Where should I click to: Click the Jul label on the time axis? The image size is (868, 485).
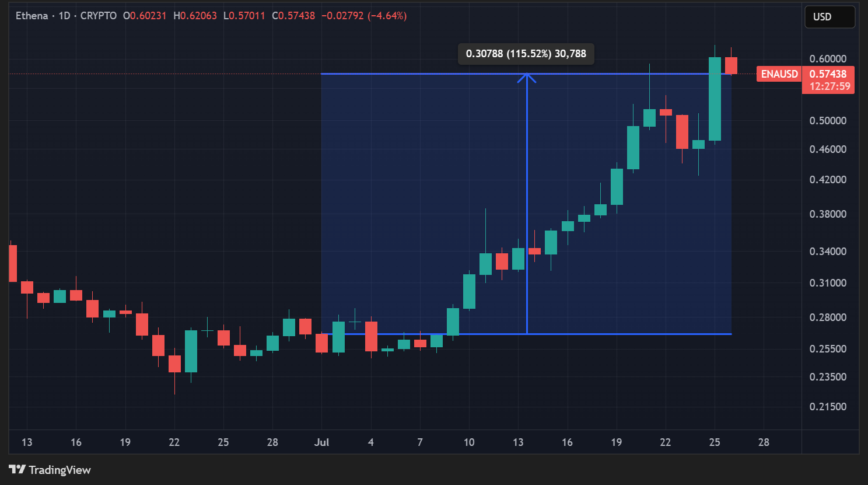321,442
